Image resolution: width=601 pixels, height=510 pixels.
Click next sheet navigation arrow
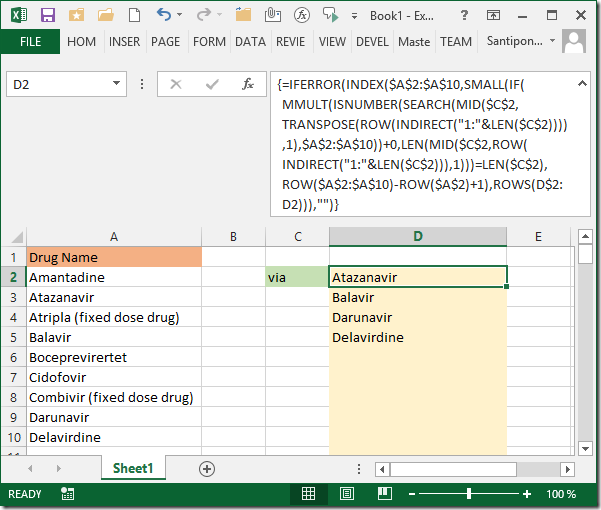pos(58,468)
